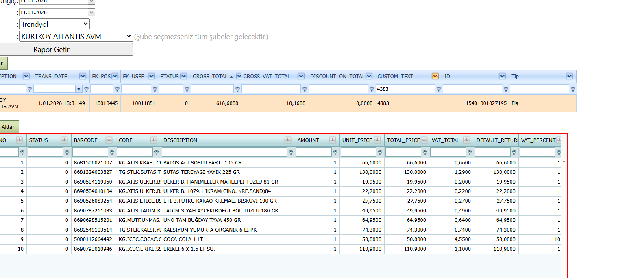Click the Aktar export button
This screenshot has height=278, width=644.
coord(9,127)
